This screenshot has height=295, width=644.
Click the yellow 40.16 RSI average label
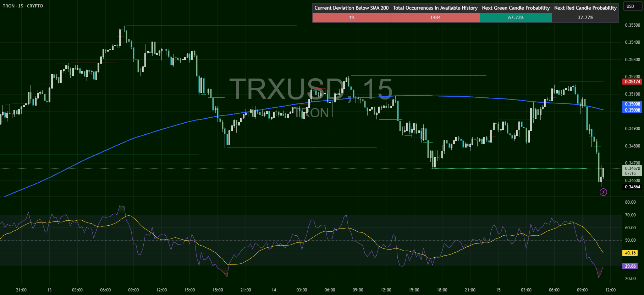click(630, 253)
